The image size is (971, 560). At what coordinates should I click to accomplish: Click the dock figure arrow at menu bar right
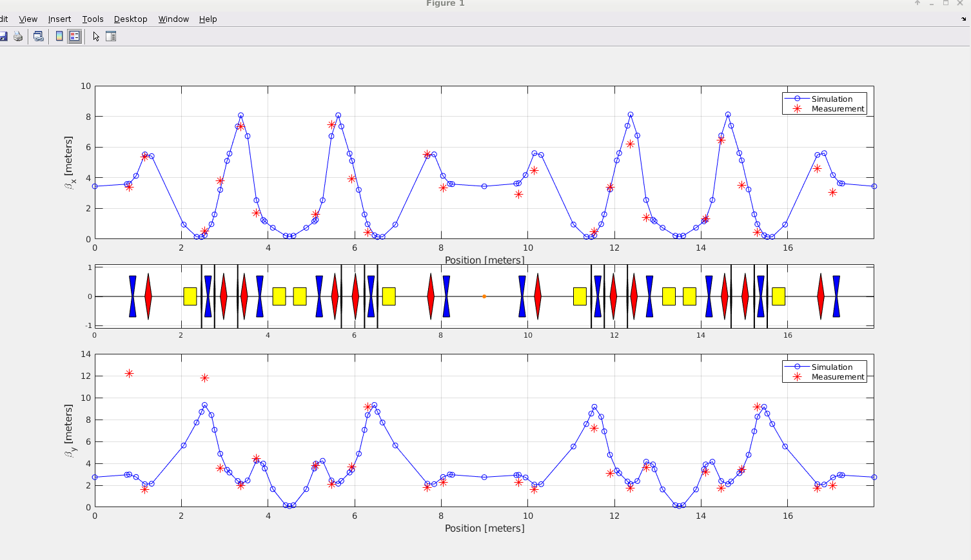pyautogui.click(x=963, y=19)
